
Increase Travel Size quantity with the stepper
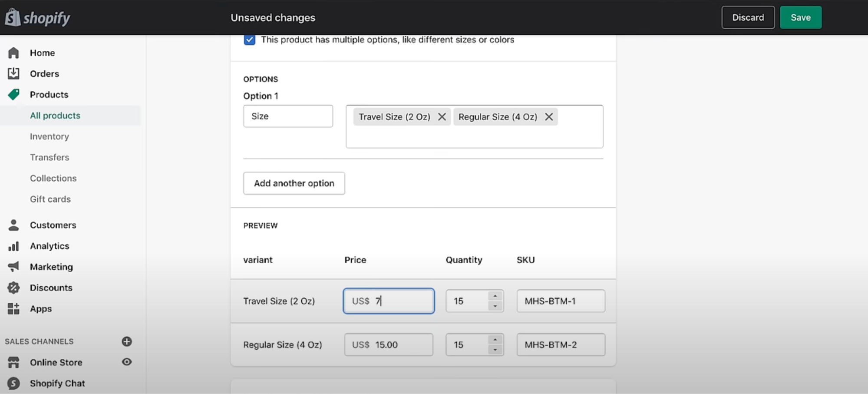coord(495,296)
